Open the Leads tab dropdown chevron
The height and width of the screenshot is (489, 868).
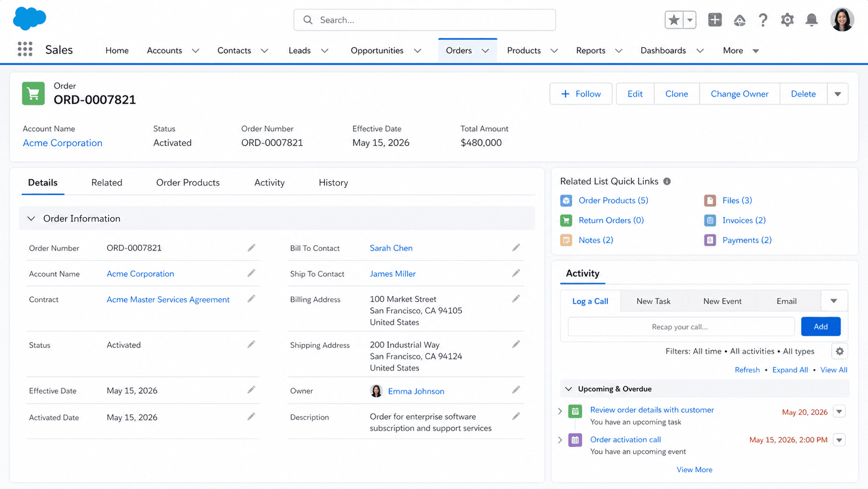click(324, 50)
